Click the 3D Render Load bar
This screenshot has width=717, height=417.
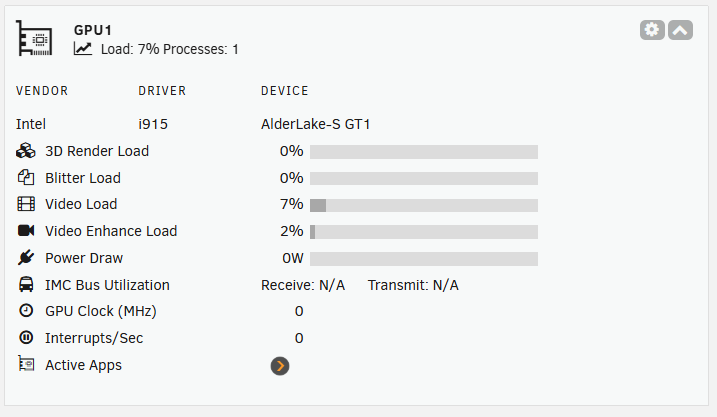[x=424, y=152]
